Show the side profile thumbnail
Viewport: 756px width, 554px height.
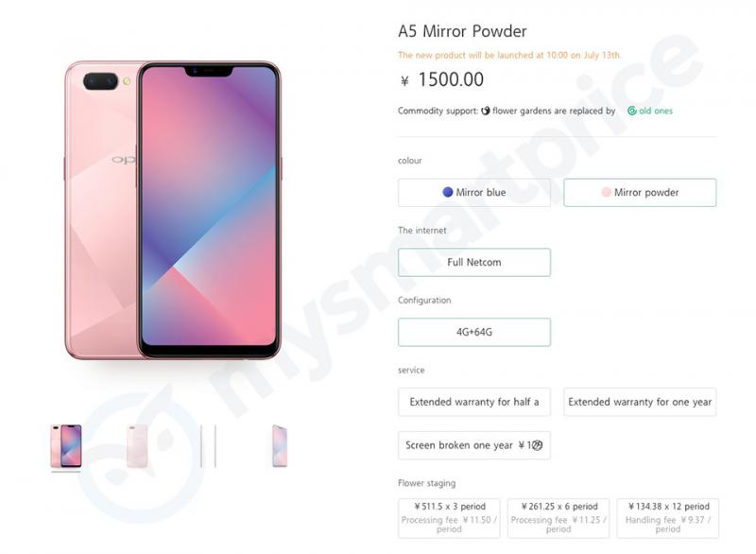208,446
